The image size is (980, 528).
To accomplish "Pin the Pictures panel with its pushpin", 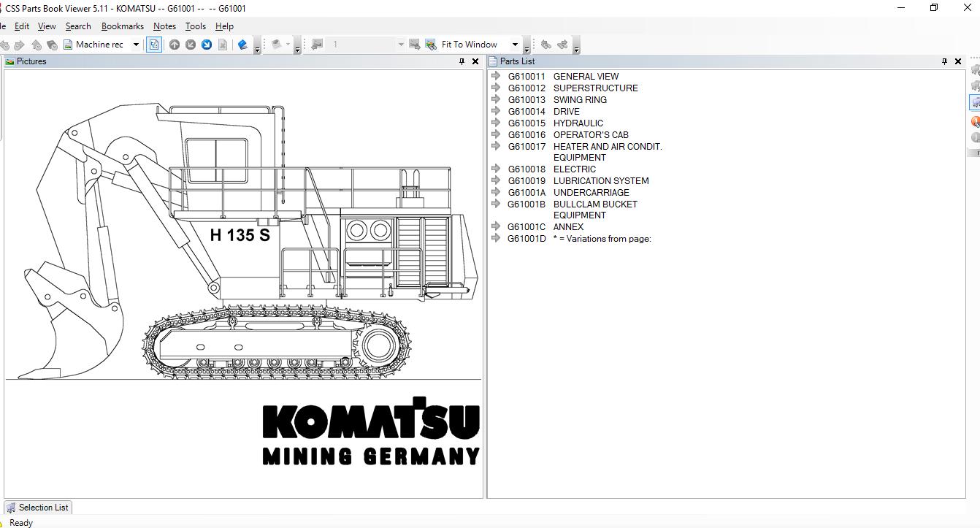I will (x=460, y=61).
